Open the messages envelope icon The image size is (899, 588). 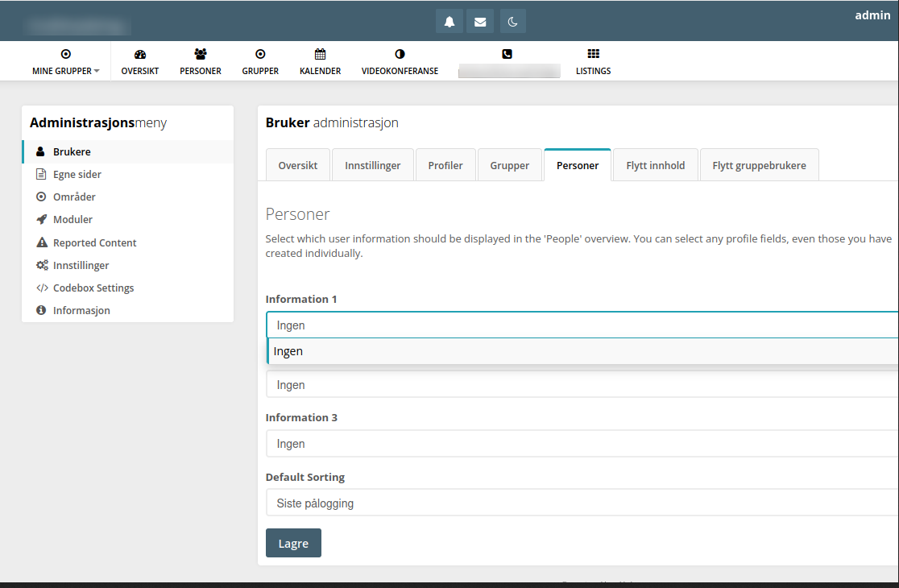coord(480,22)
